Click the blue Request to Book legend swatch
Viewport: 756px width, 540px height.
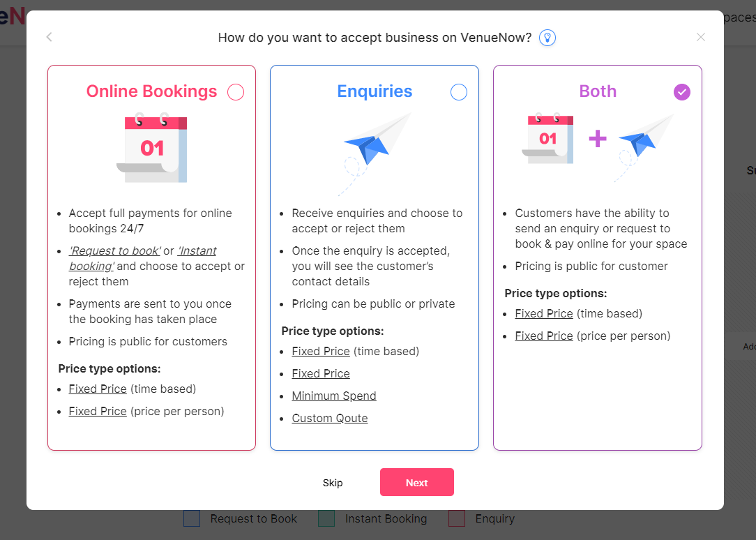coord(192,518)
